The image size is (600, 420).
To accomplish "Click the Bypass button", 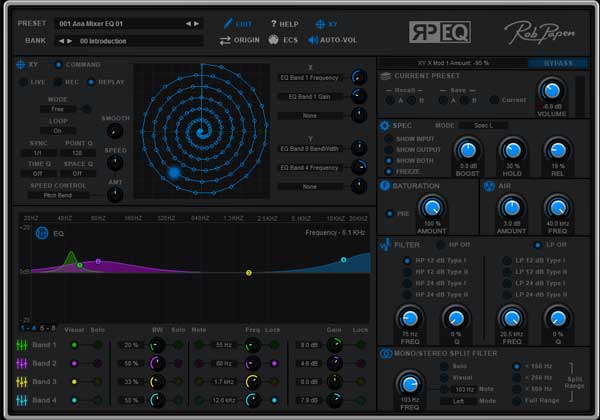I will (x=558, y=63).
